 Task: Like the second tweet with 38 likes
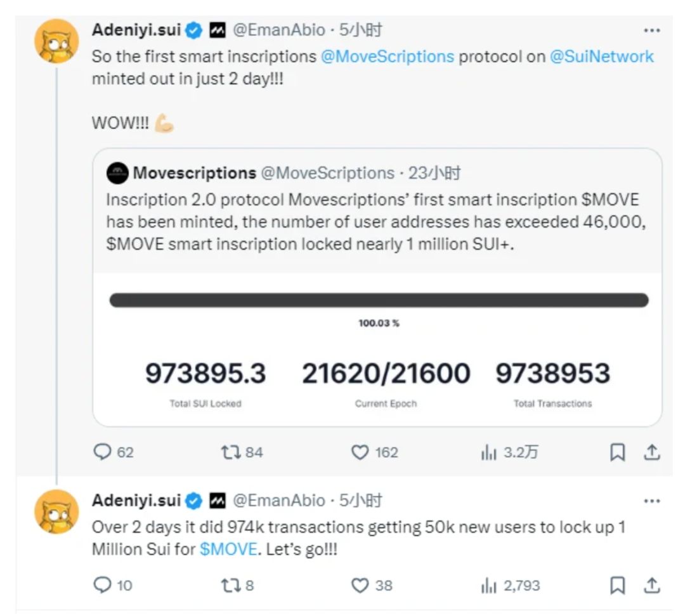[x=360, y=585]
